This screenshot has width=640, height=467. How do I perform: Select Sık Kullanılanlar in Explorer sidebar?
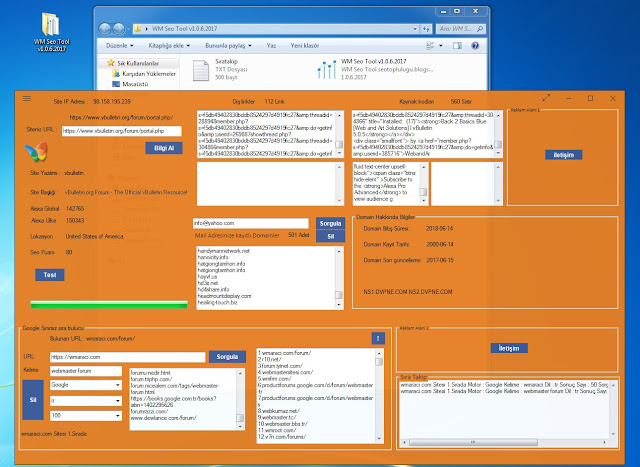pos(138,63)
